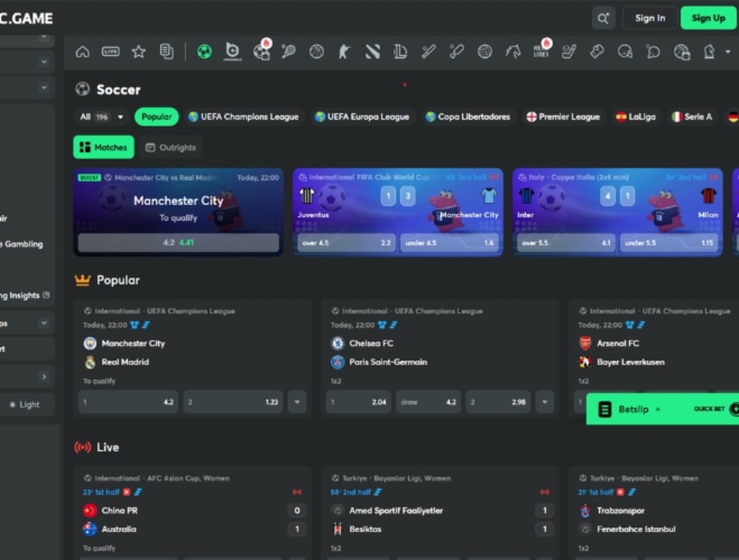Select the American Football helmet icon
739x560 pixels.
625,51
